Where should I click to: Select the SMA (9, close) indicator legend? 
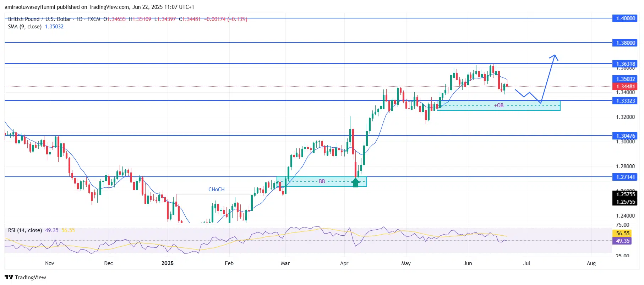[25, 27]
